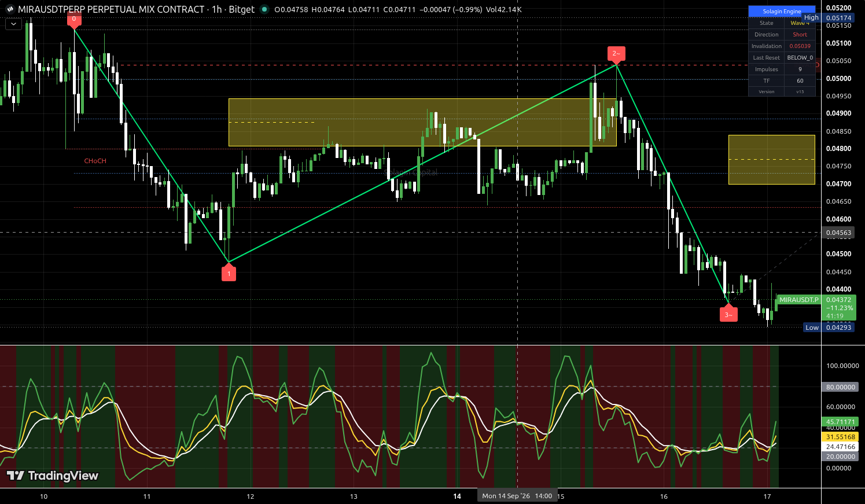
Task: Click the 80.00000 oscillator level label
Action: pos(840,387)
